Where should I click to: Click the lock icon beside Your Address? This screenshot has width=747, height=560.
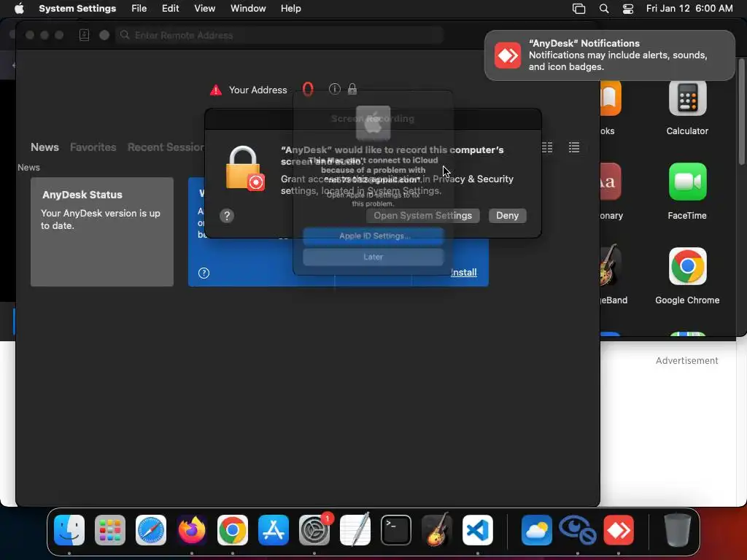tap(352, 89)
